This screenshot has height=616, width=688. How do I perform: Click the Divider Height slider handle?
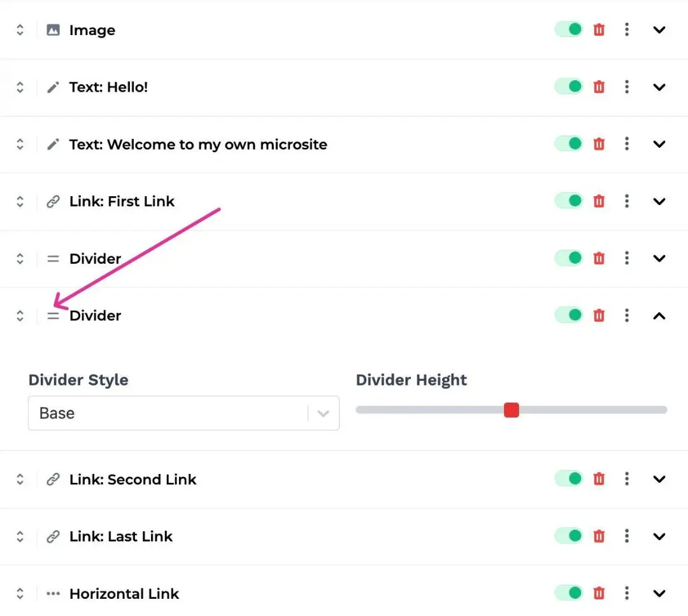point(511,410)
